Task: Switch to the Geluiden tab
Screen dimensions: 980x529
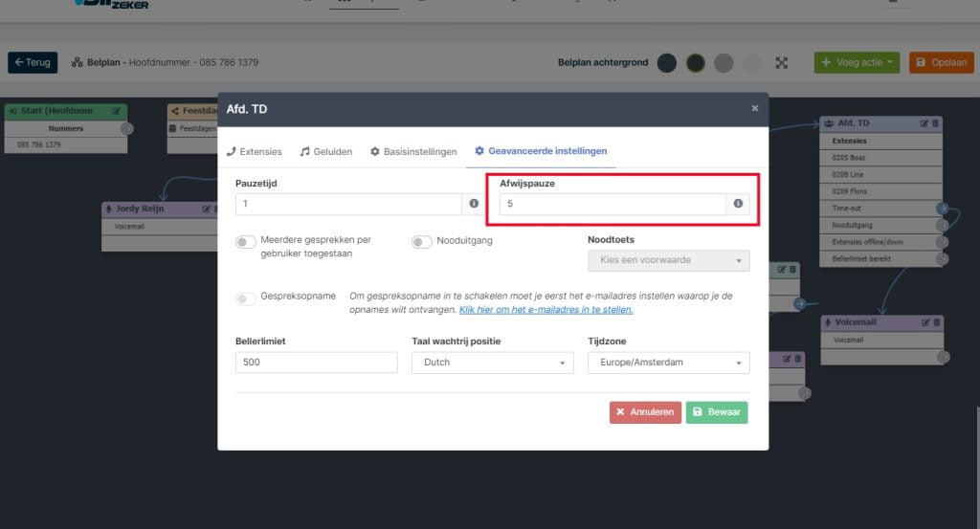Action: [x=326, y=152]
